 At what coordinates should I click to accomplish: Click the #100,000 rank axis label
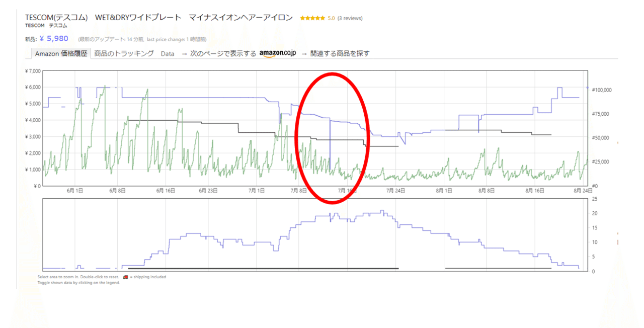pos(601,90)
